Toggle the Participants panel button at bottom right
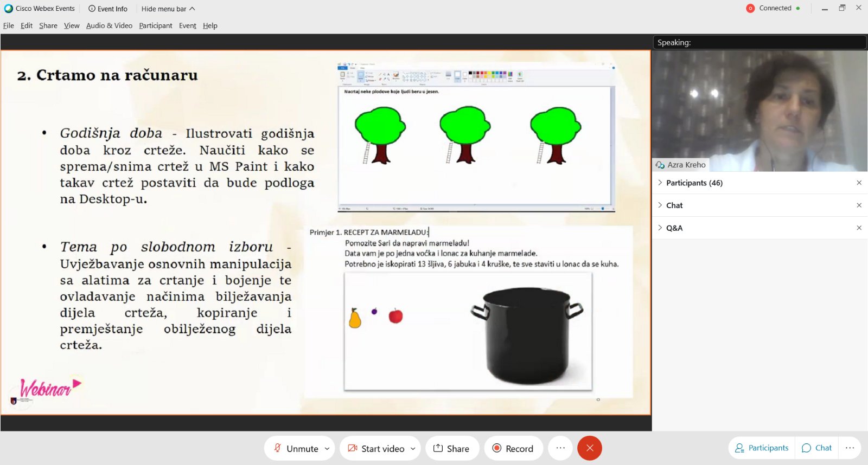The height and width of the screenshot is (465, 868). [x=762, y=448]
